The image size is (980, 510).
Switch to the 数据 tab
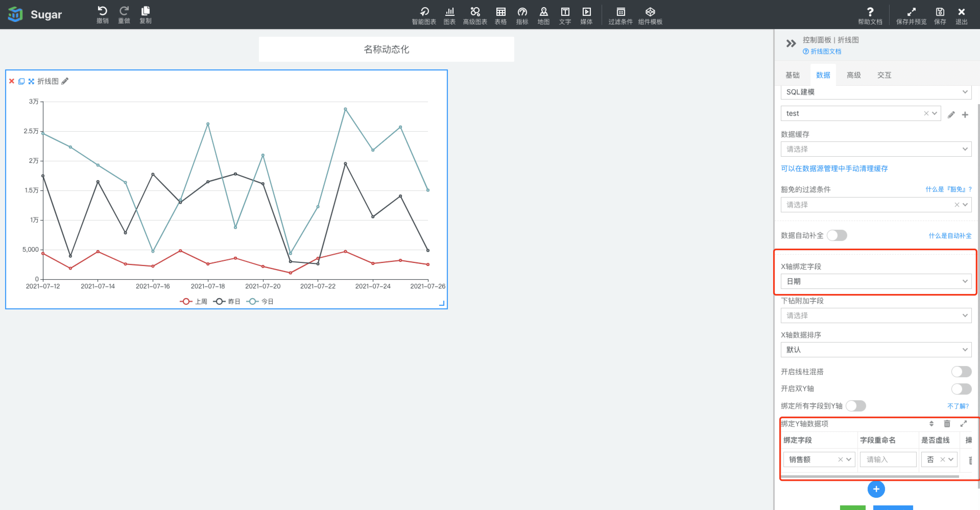click(x=823, y=75)
